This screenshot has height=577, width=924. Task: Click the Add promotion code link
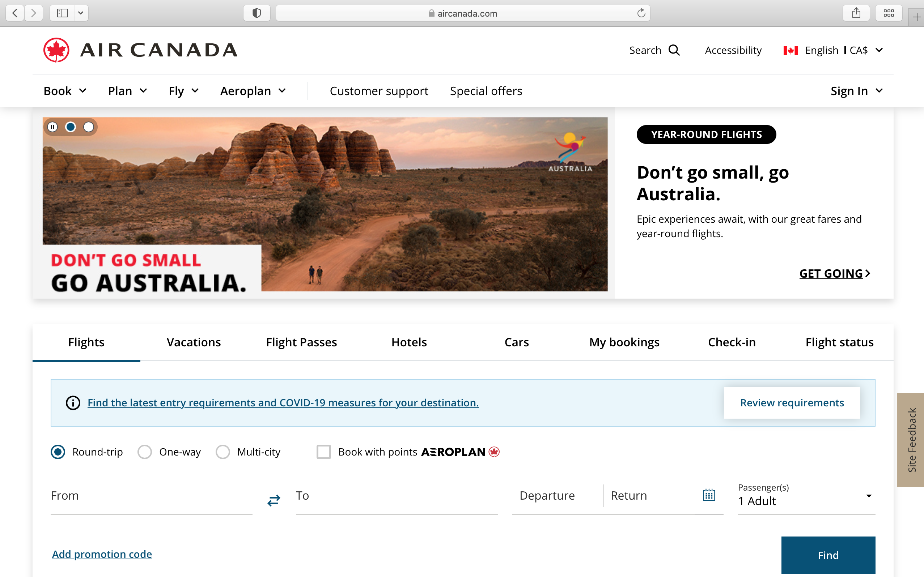click(x=102, y=554)
